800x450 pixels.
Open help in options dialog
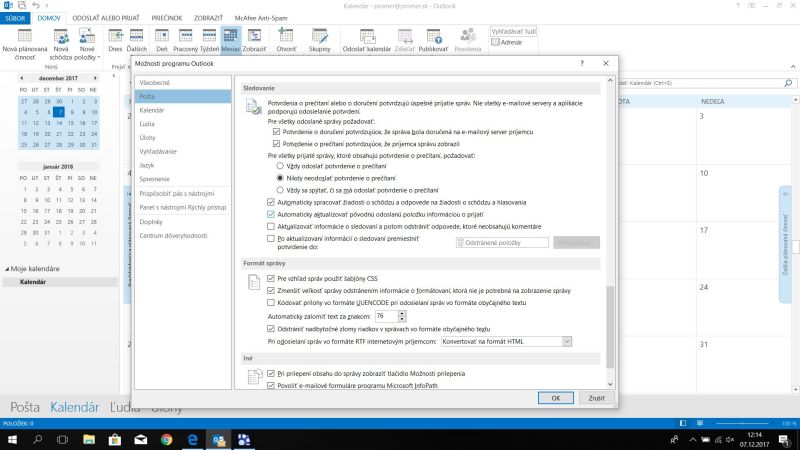coord(582,63)
